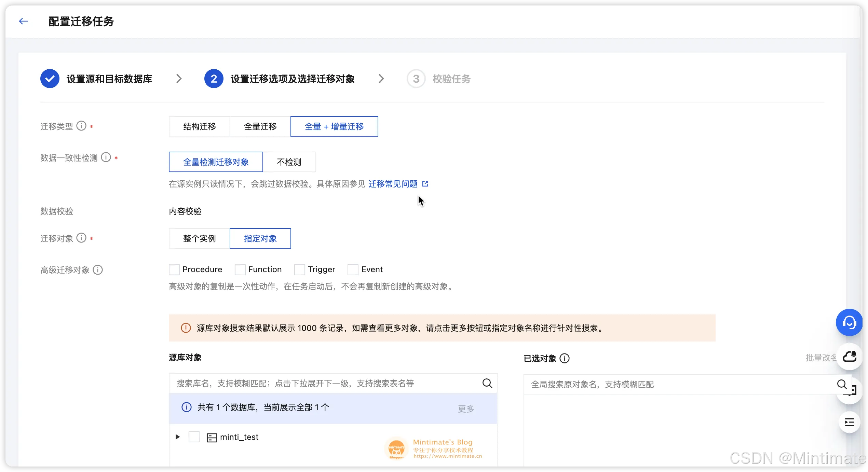Expand the minti_test tree node arrow
Viewport: 868px width, 472px height.
(x=178, y=437)
